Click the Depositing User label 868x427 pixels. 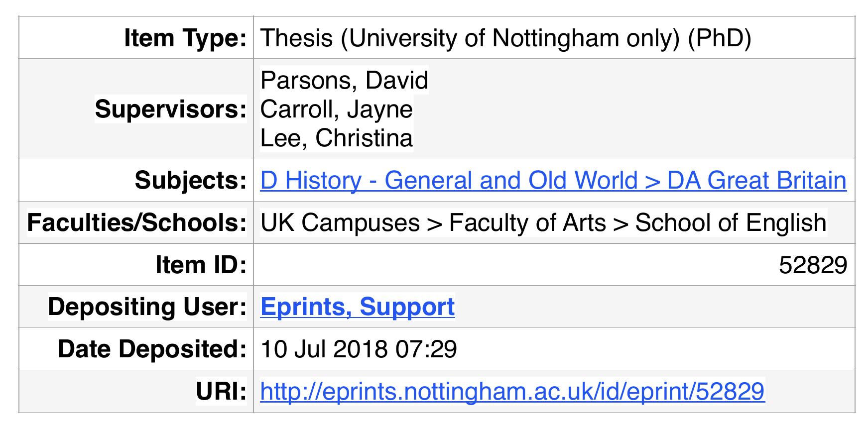147,307
